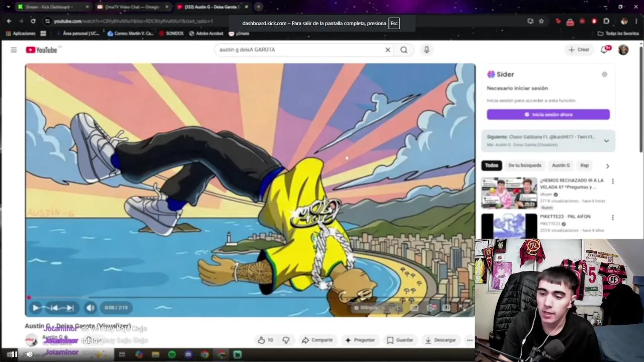
Task: Select the De tu búsqueda chip
Action: pos(525,165)
